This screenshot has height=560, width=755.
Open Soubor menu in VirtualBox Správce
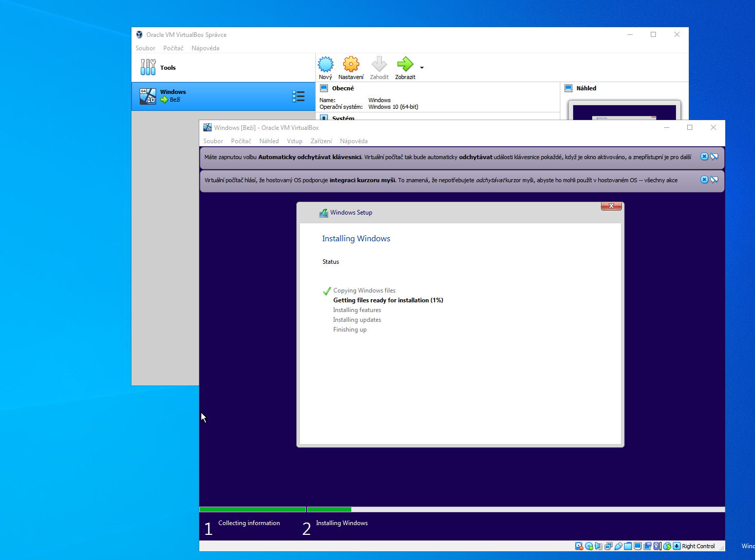pos(145,48)
